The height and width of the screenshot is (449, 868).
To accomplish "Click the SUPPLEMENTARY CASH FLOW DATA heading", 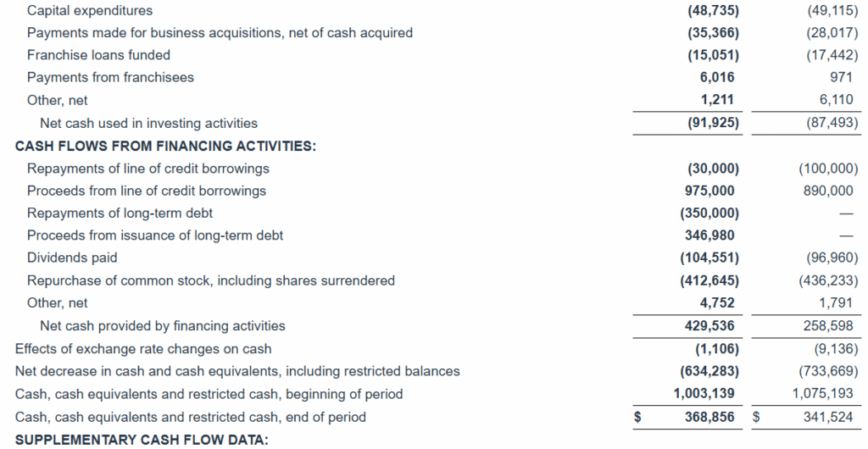I will tap(142, 439).
